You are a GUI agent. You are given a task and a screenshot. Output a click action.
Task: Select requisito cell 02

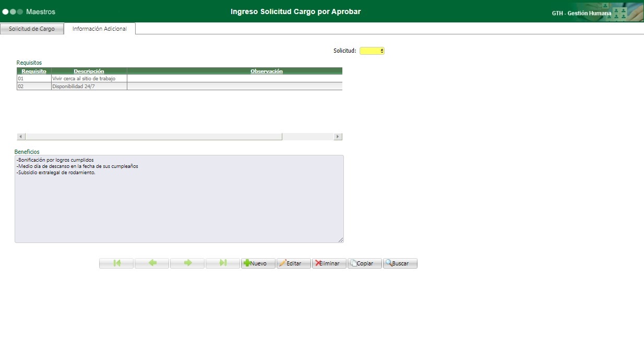coord(34,87)
